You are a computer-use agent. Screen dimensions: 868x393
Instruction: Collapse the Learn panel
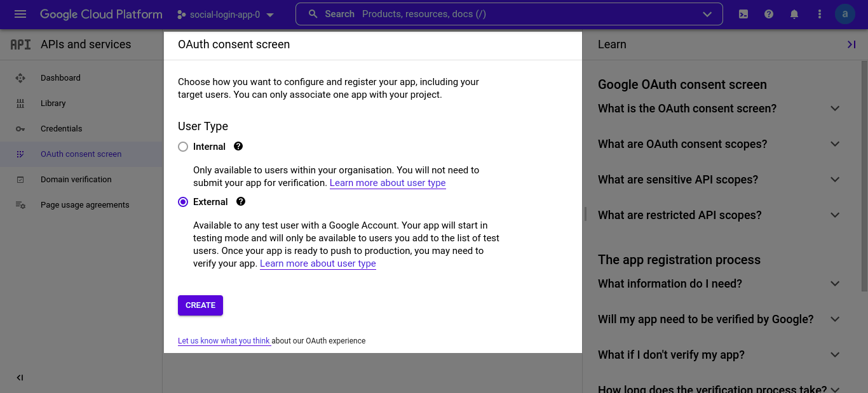851,44
